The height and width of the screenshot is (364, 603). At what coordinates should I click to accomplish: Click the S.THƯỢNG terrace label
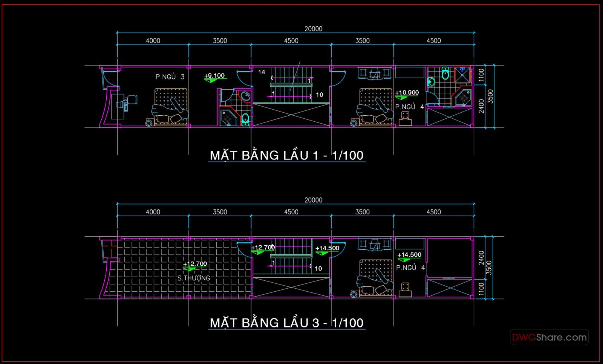click(x=194, y=278)
